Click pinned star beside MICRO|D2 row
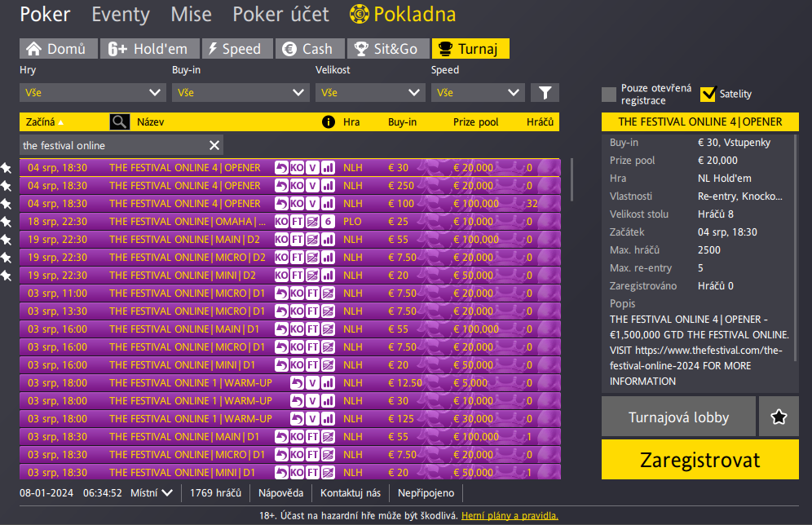812x525 pixels. 6,258
